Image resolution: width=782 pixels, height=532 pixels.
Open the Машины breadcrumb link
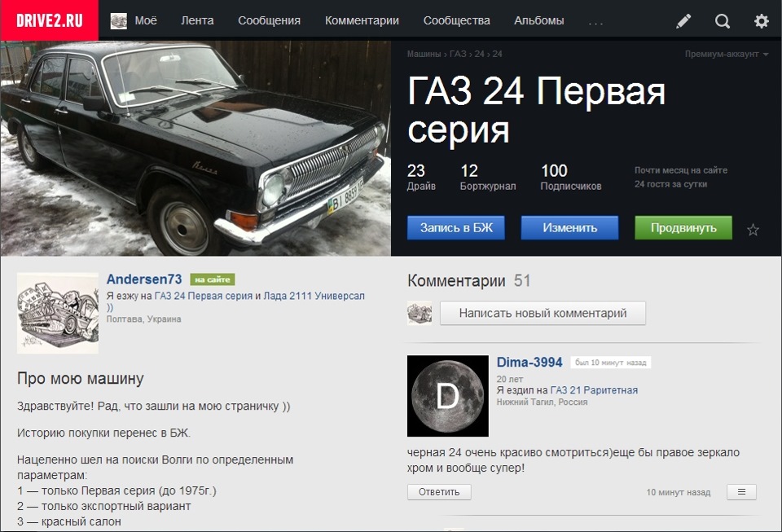(424, 54)
